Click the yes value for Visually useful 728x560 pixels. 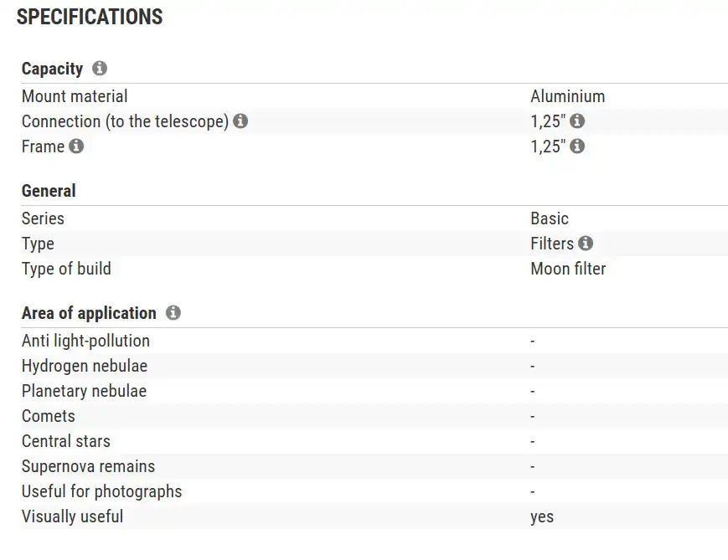tap(541, 516)
